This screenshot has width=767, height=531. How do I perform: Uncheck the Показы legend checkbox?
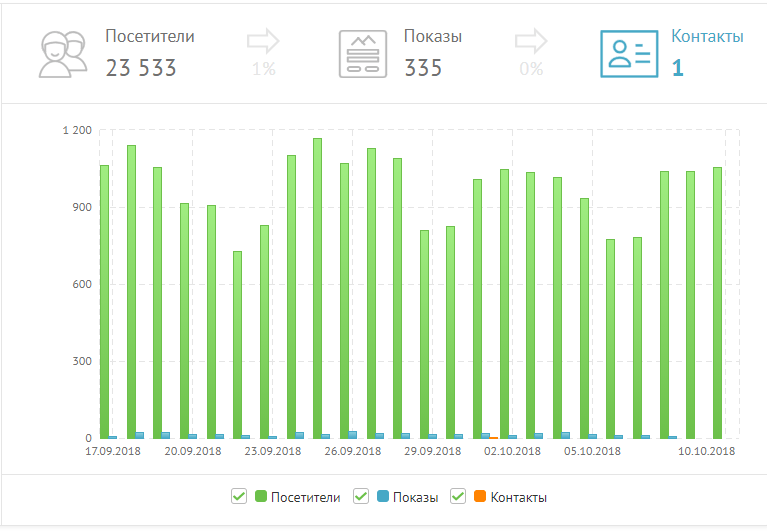tap(361, 496)
